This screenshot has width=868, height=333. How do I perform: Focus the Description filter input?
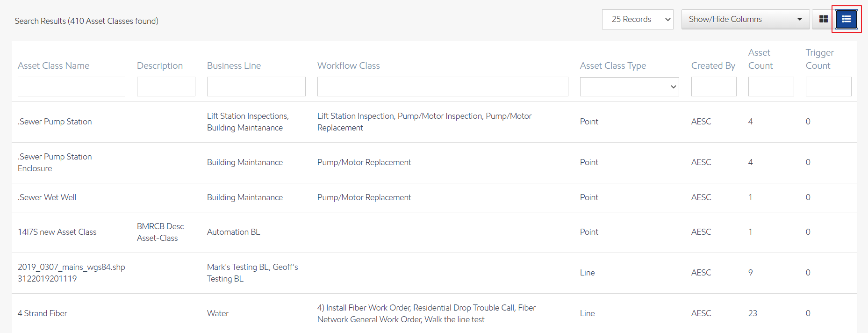(x=166, y=87)
